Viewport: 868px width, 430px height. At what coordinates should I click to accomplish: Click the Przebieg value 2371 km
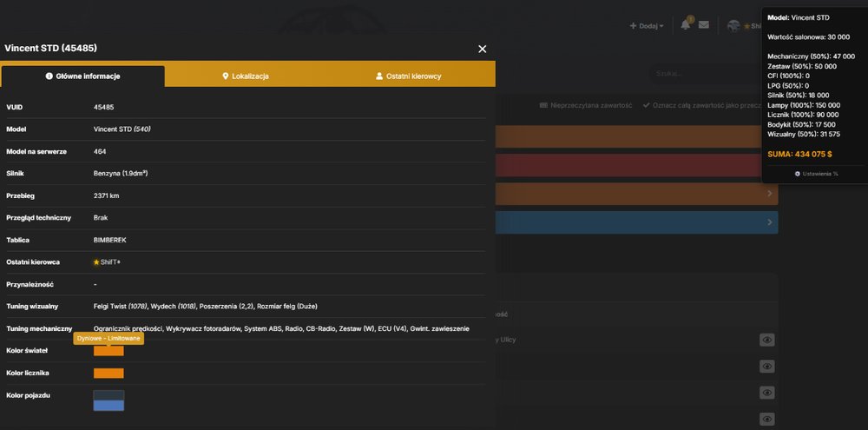pyautogui.click(x=106, y=195)
